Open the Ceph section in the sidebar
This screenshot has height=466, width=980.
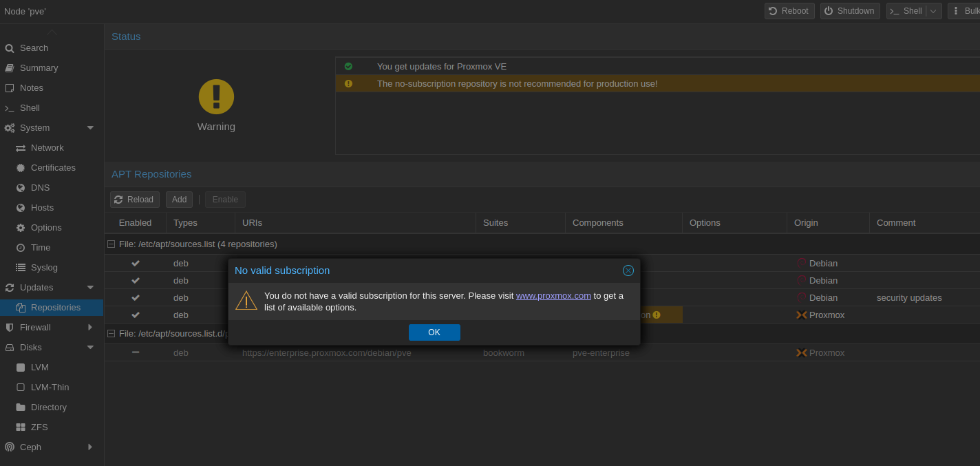[30, 447]
